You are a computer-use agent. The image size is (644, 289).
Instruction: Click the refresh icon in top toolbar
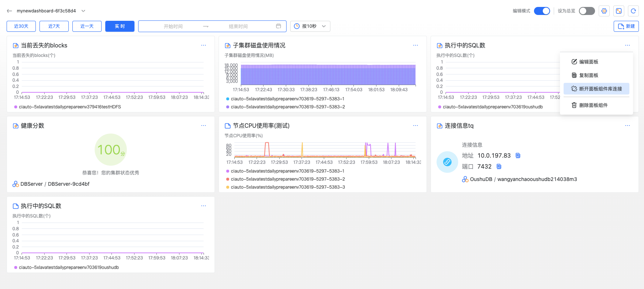pyautogui.click(x=633, y=11)
